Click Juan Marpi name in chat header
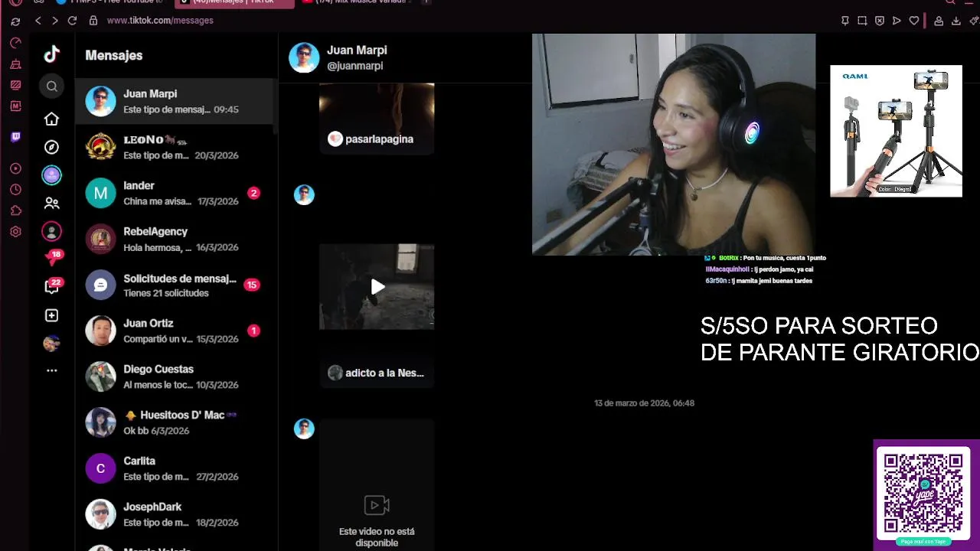 point(357,50)
